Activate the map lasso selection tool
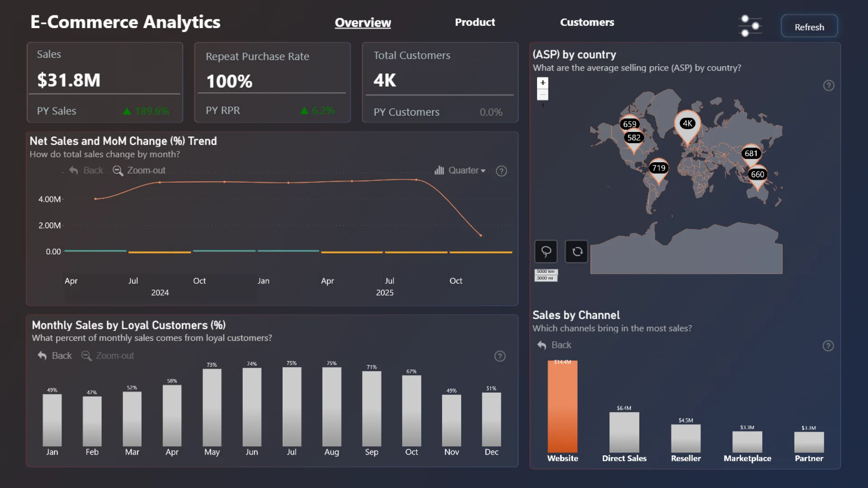 (546, 251)
